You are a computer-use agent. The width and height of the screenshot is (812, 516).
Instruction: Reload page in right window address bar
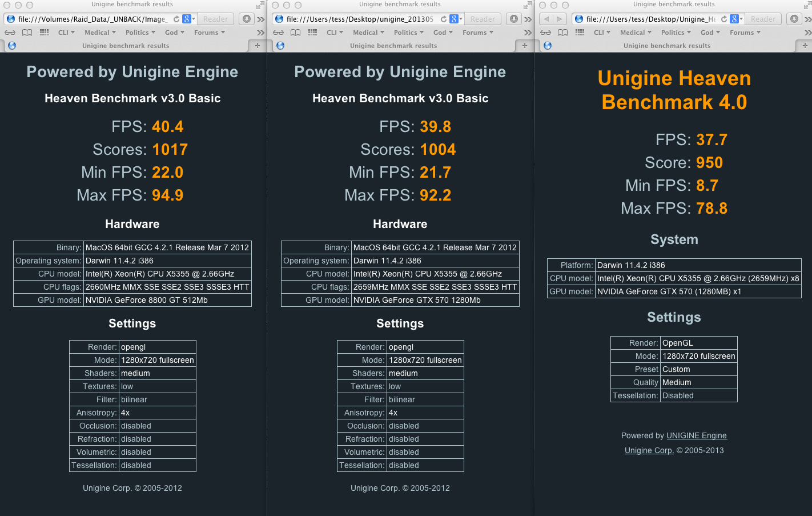724,19
